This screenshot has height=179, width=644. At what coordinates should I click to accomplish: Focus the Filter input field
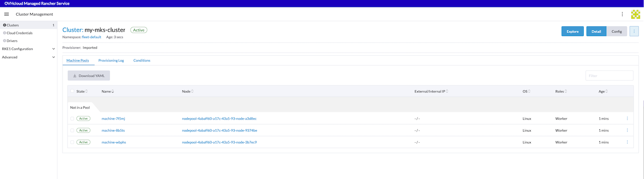point(609,75)
